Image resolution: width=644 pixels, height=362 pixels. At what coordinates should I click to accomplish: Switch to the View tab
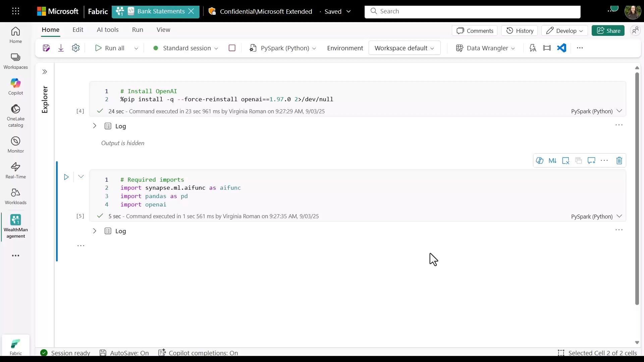pyautogui.click(x=163, y=29)
